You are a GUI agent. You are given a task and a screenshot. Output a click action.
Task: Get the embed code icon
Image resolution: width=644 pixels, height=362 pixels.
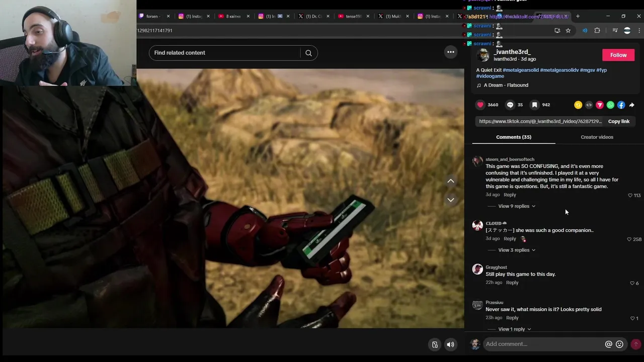[589, 105]
